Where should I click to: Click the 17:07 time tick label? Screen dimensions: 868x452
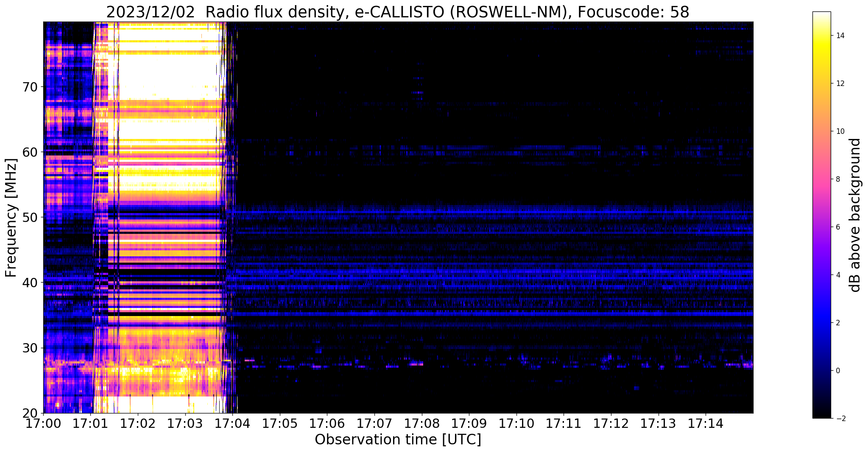(x=374, y=423)
